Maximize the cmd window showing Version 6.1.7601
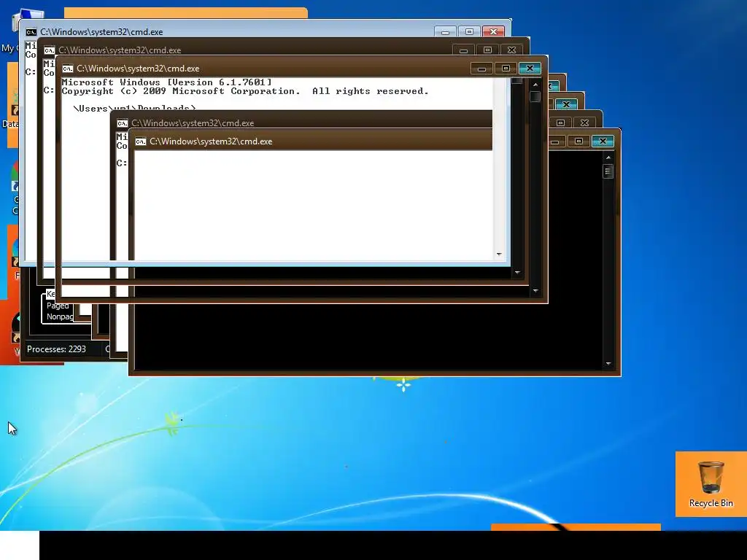The height and width of the screenshot is (560, 747). 506,69
